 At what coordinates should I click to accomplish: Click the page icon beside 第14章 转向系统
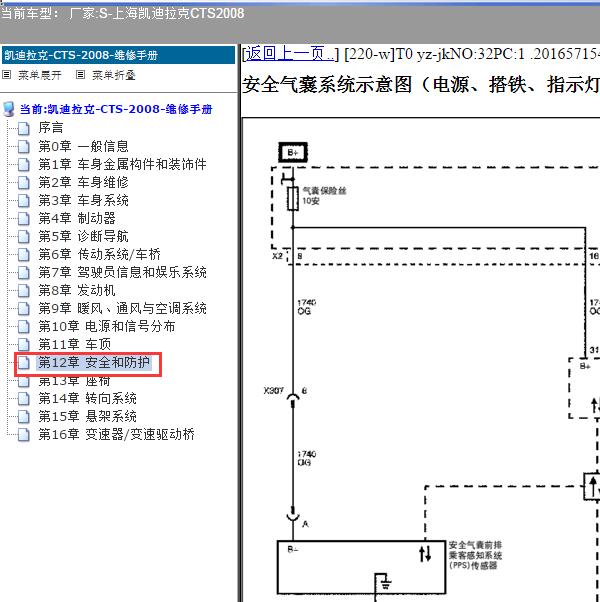[x=24, y=399]
